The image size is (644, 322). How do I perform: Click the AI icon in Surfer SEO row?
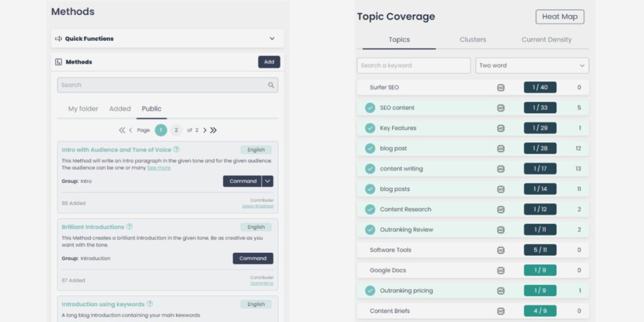pyautogui.click(x=501, y=87)
